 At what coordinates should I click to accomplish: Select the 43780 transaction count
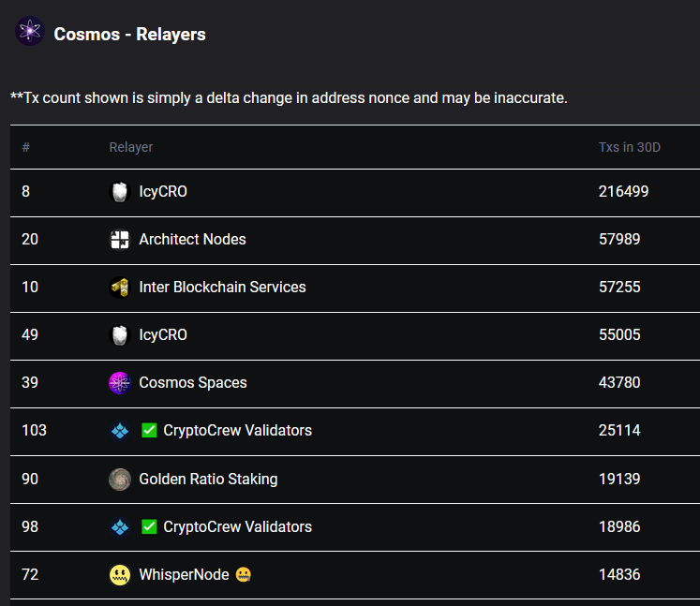pyautogui.click(x=619, y=383)
